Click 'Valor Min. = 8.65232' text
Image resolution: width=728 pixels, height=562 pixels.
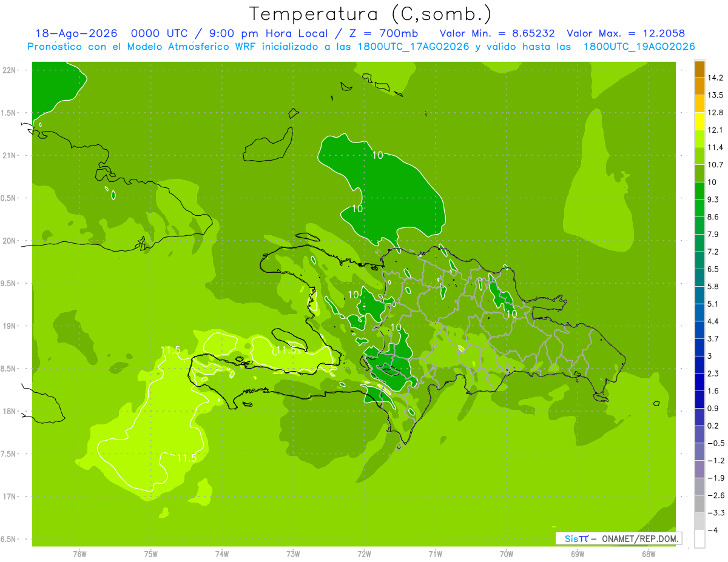pyautogui.click(x=497, y=33)
